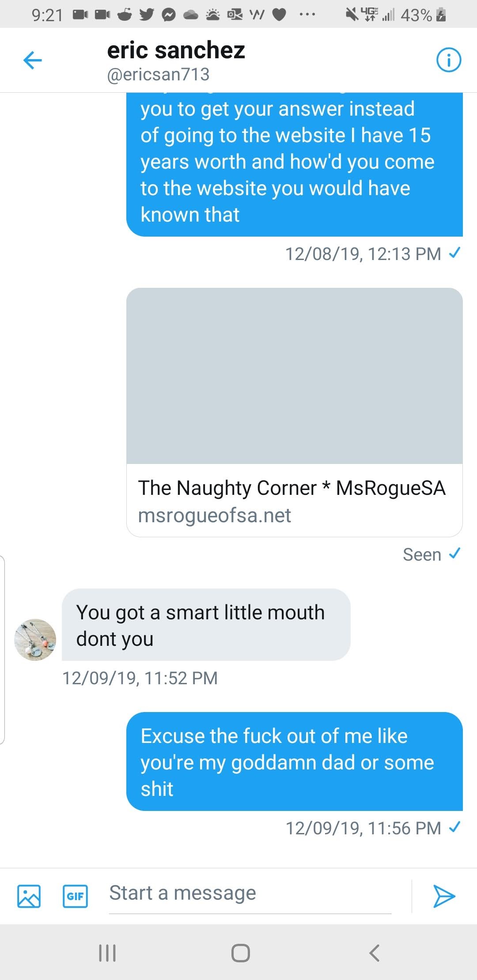477x980 pixels.
Task: Focus the Start a message field
Action: (250, 893)
